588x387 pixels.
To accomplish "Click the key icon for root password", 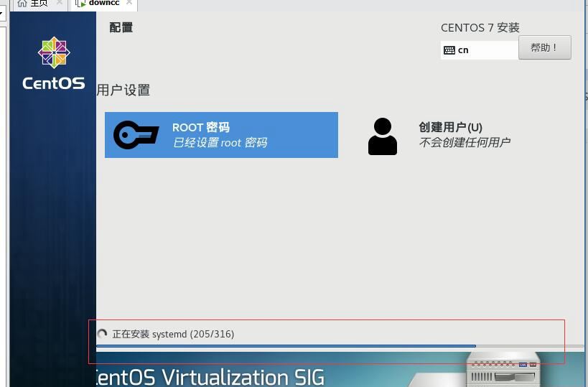I will [136, 135].
